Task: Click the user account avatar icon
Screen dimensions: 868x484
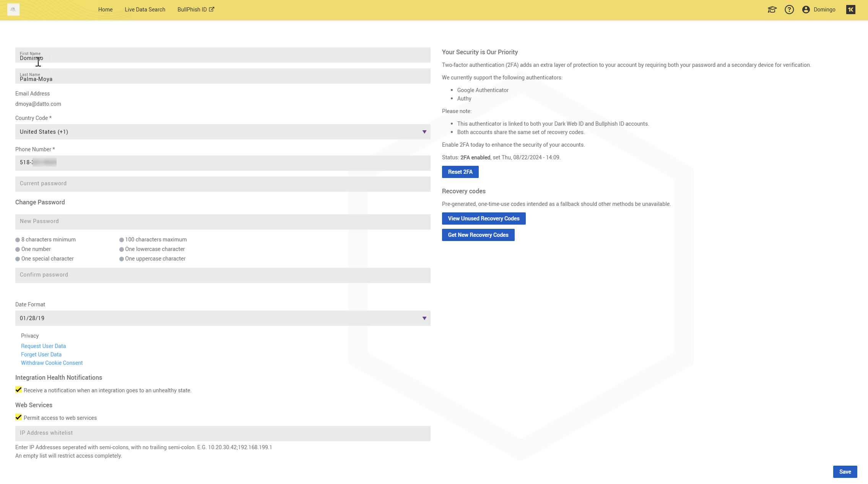Action: coord(806,10)
